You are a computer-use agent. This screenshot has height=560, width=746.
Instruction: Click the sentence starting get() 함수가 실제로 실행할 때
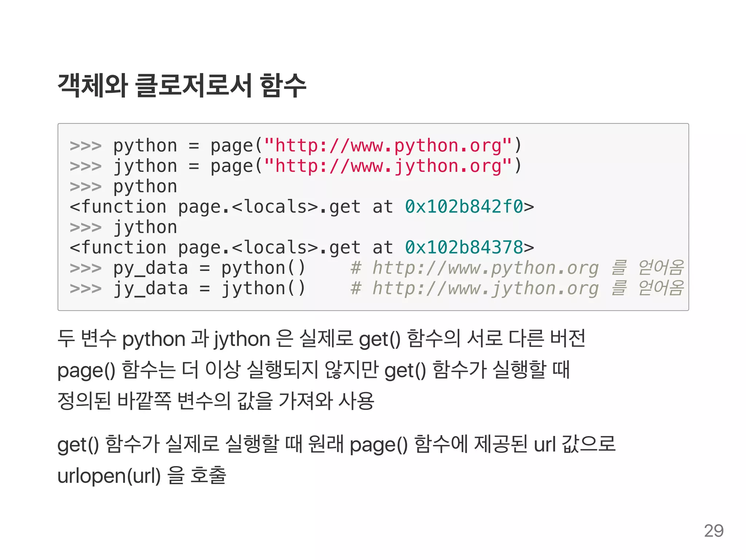point(336,444)
